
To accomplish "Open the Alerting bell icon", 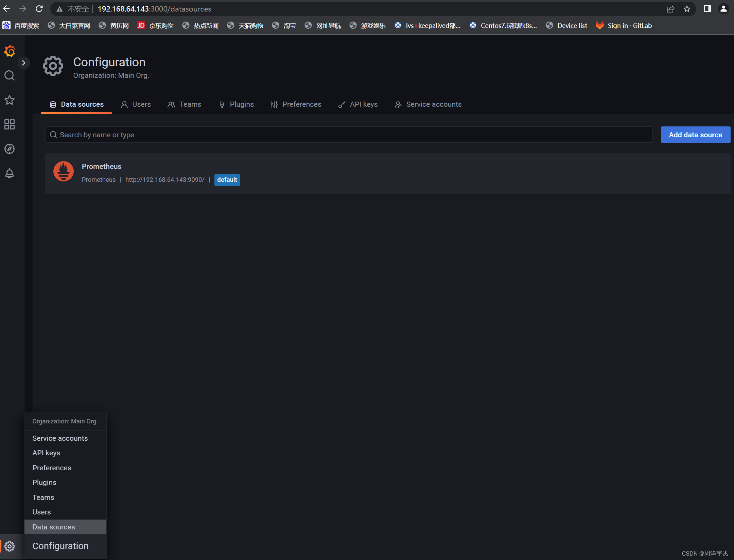I will (x=10, y=173).
